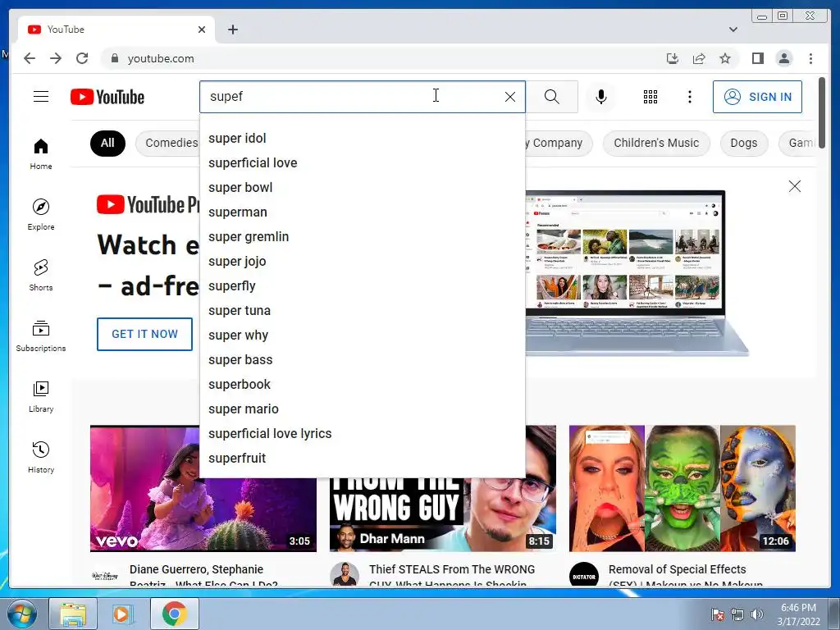This screenshot has height=630, width=840.
Task: Open Library in the sidebar
Action: [x=41, y=396]
